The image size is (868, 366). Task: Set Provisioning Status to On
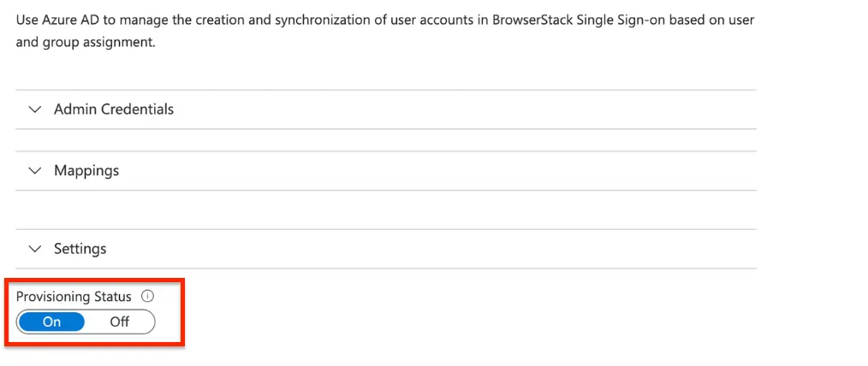pyautogui.click(x=51, y=322)
